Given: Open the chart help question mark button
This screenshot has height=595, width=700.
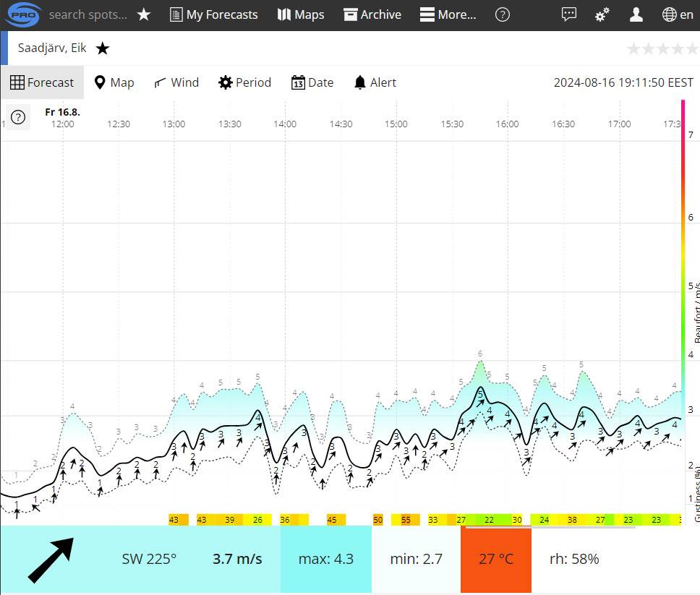Looking at the screenshot, I should [18, 118].
